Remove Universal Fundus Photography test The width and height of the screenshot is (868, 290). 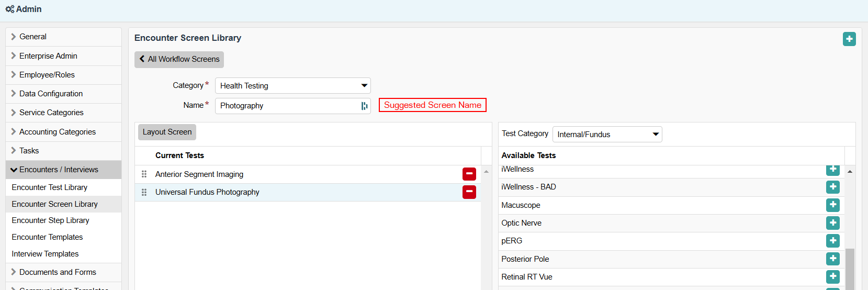(469, 192)
